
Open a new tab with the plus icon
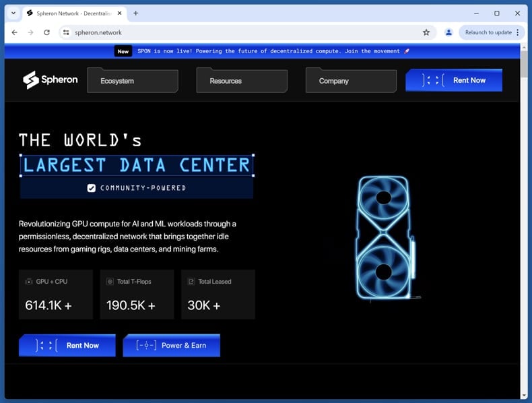click(136, 13)
